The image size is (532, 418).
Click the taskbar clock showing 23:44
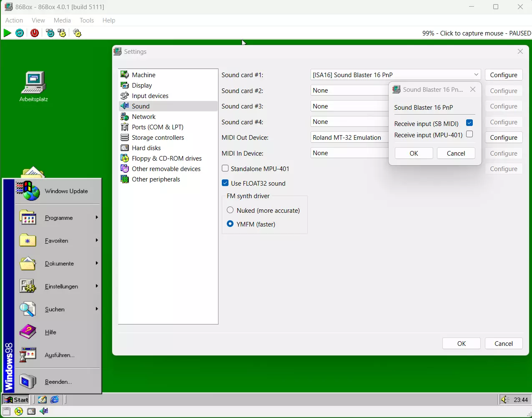(521, 400)
